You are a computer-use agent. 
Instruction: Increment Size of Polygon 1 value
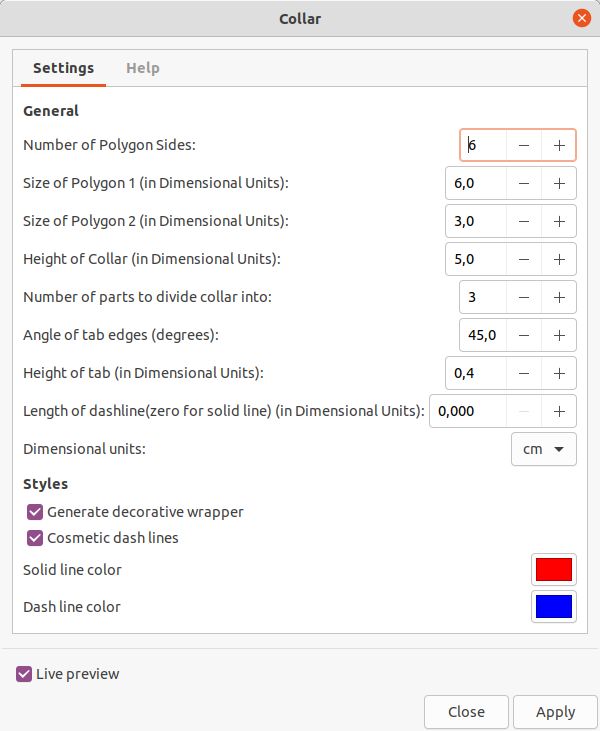(559, 183)
